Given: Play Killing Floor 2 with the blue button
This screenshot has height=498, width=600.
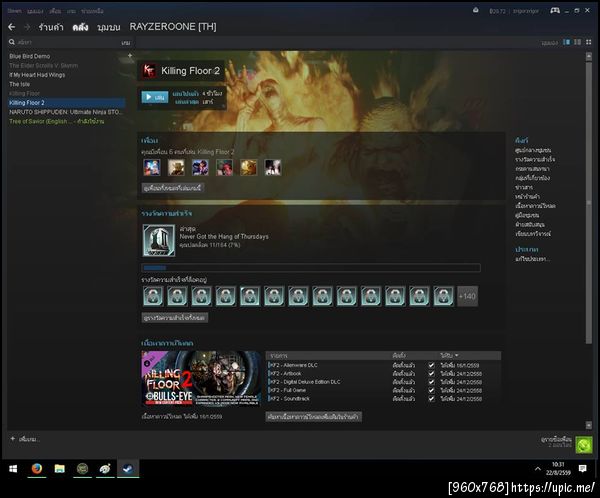Looking at the screenshot, I should click(155, 97).
